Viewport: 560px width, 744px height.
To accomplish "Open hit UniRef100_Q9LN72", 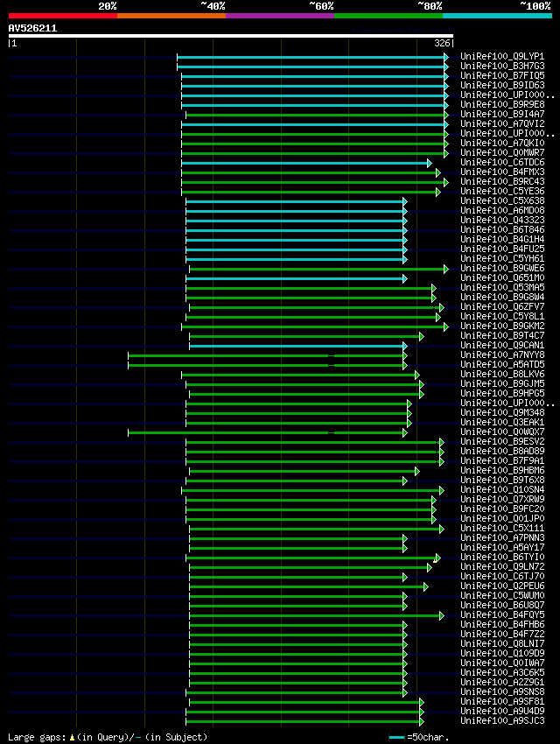I will tap(502, 566).
